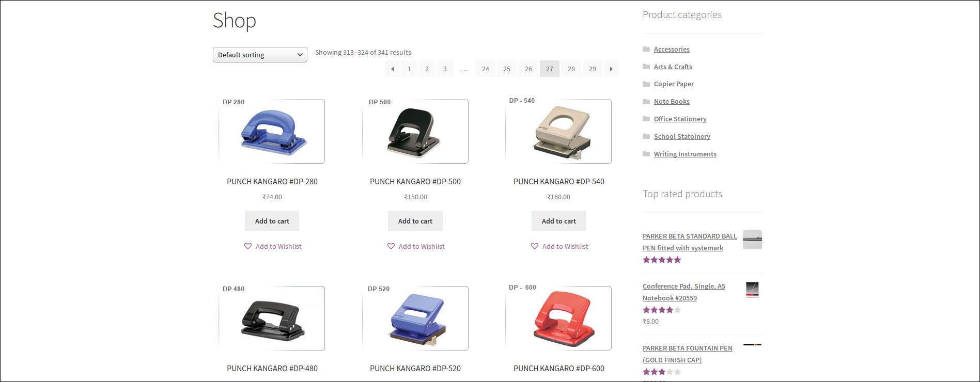
Task: Open PUNCH KANGARO #DP-480 product title
Action: 272,369
